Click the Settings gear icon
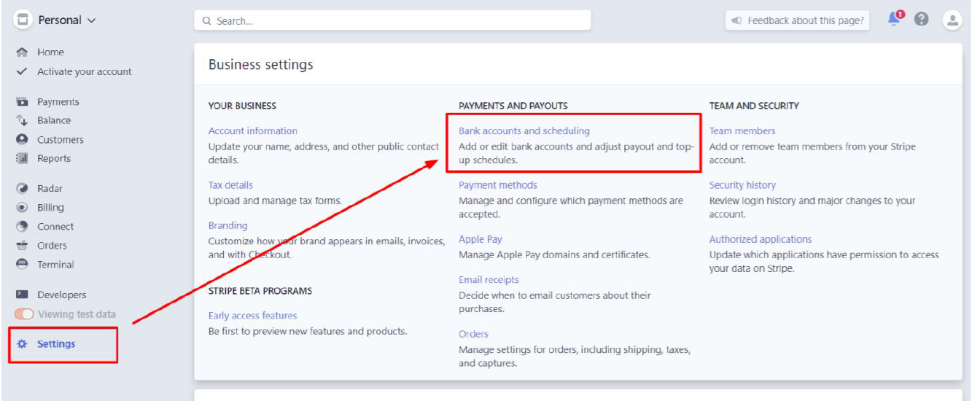 (22, 344)
